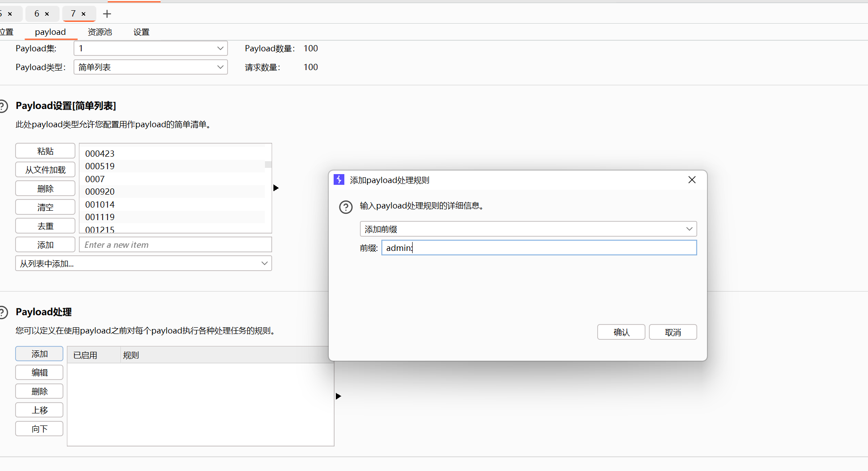
Task: Close tab 6 with its x icon
Action: click(x=47, y=14)
